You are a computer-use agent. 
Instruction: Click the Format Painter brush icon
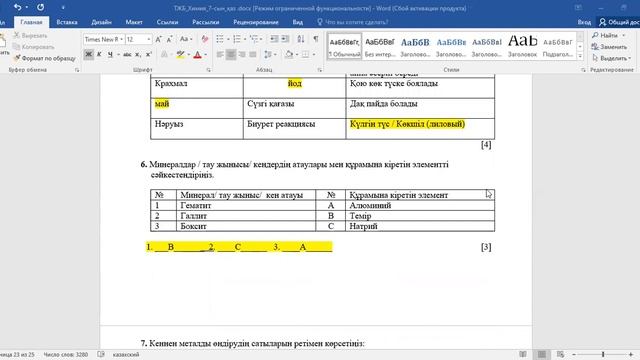coord(17,58)
